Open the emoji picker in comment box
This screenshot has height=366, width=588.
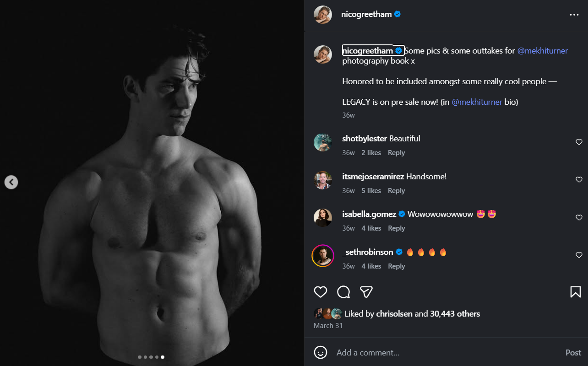(x=321, y=352)
